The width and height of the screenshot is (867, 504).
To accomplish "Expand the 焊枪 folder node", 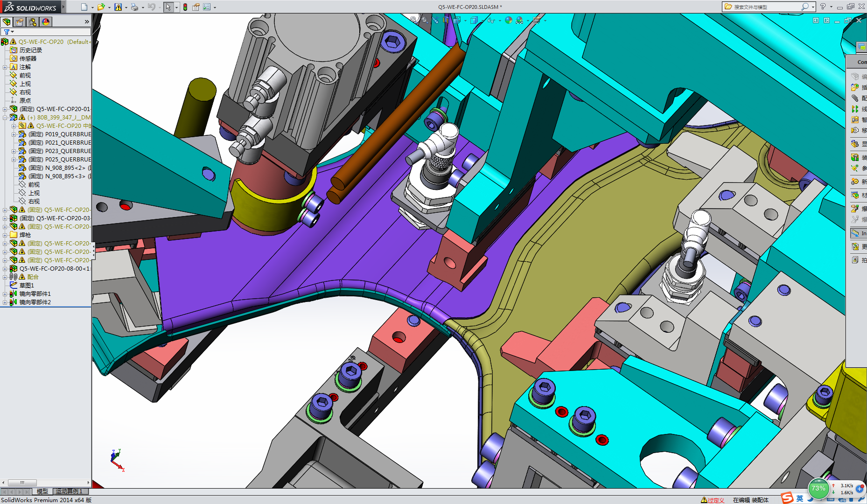I will tap(5, 235).
